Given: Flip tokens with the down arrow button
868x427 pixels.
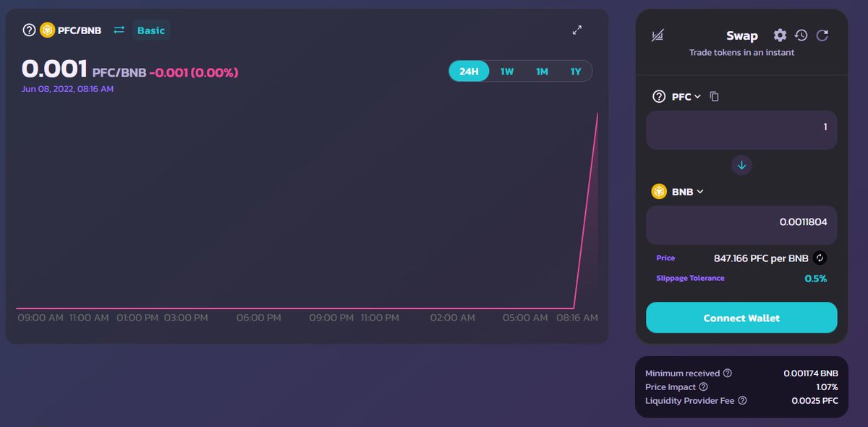Looking at the screenshot, I should click(x=741, y=166).
